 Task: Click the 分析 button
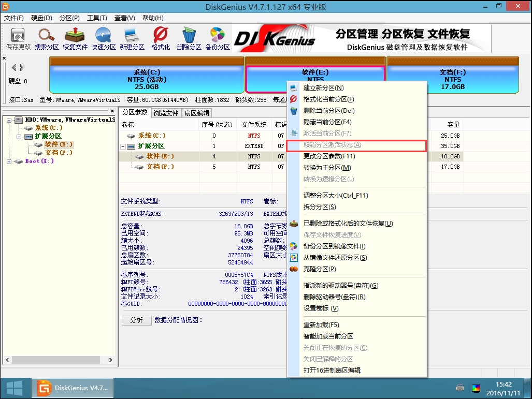[x=136, y=320]
